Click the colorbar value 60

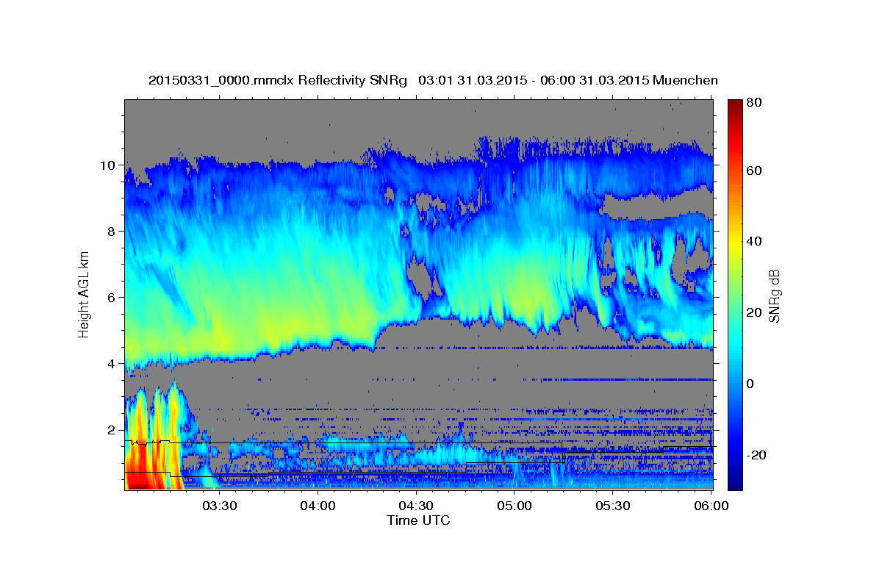[753, 171]
